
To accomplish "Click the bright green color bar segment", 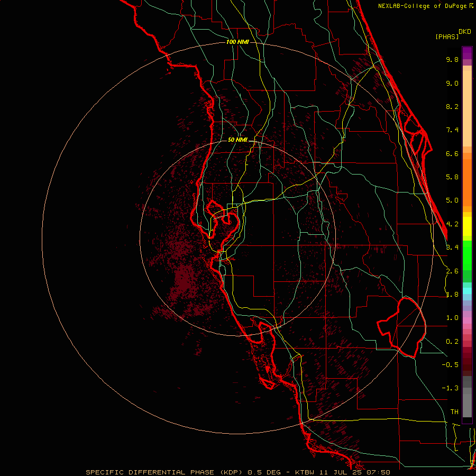I will tap(467, 254).
